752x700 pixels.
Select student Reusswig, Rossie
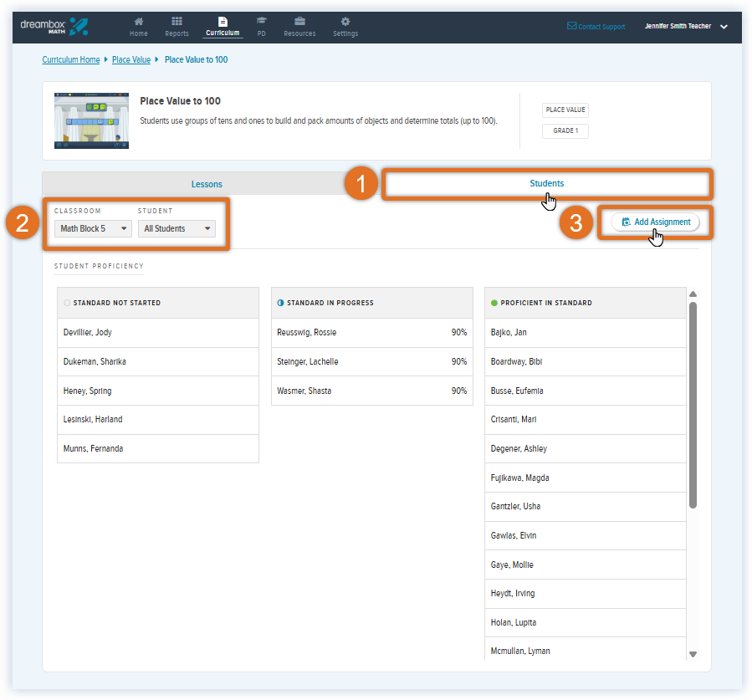pos(371,333)
